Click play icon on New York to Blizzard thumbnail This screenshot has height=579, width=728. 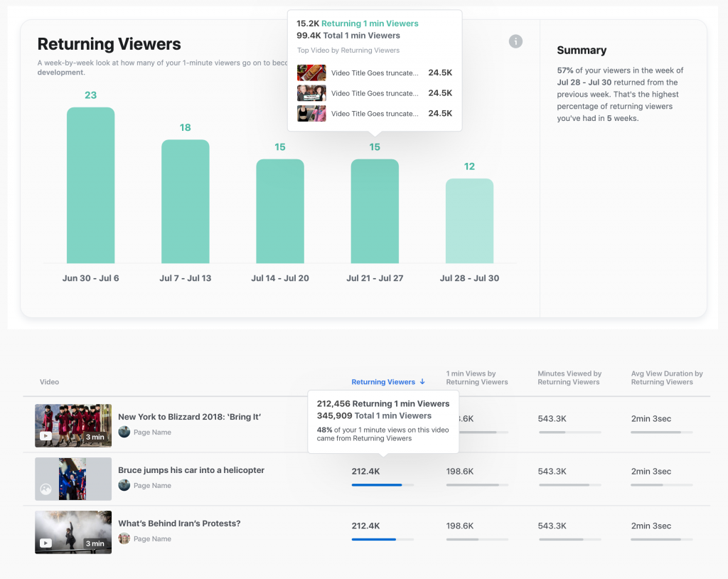coord(45,436)
